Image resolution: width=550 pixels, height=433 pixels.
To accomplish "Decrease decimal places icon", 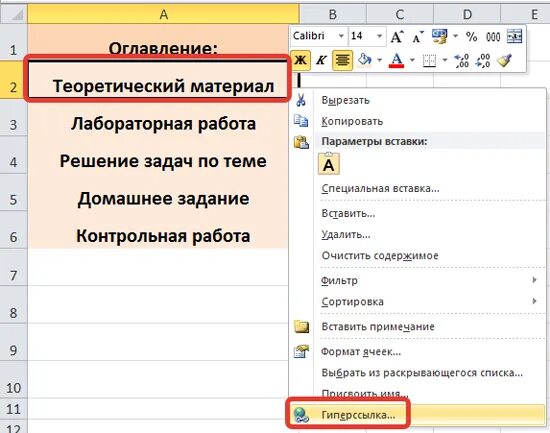I will pos(483,60).
